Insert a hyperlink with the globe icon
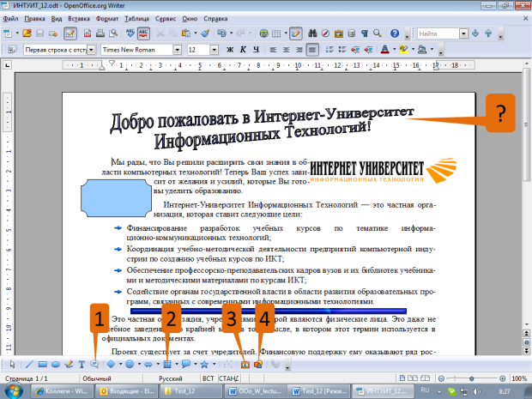The width and height of the screenshot is (532, 399). click(x=263, y=33)
